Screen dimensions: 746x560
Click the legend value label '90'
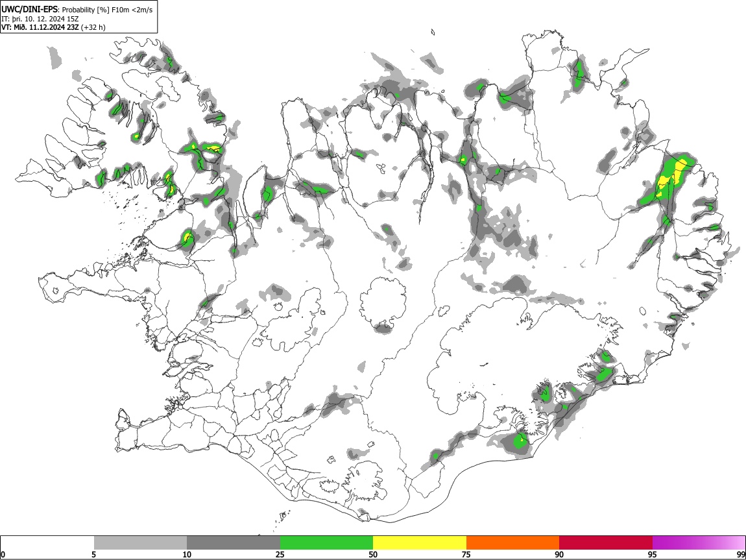pos(559,554)
